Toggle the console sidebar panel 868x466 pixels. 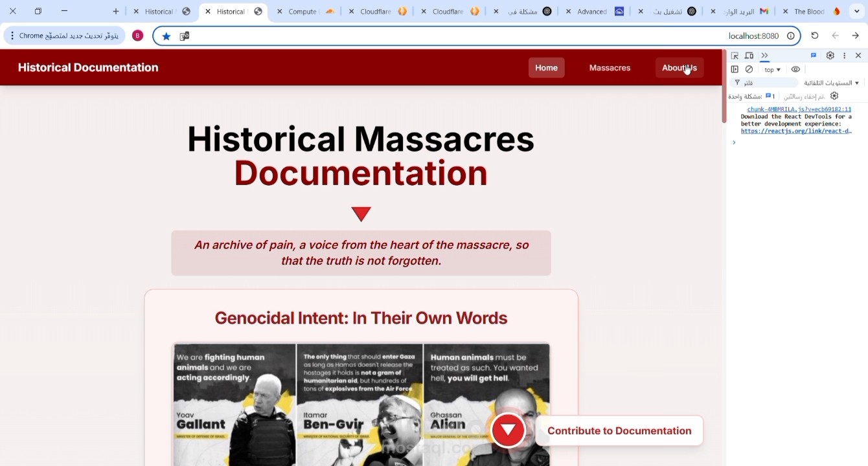735,69
